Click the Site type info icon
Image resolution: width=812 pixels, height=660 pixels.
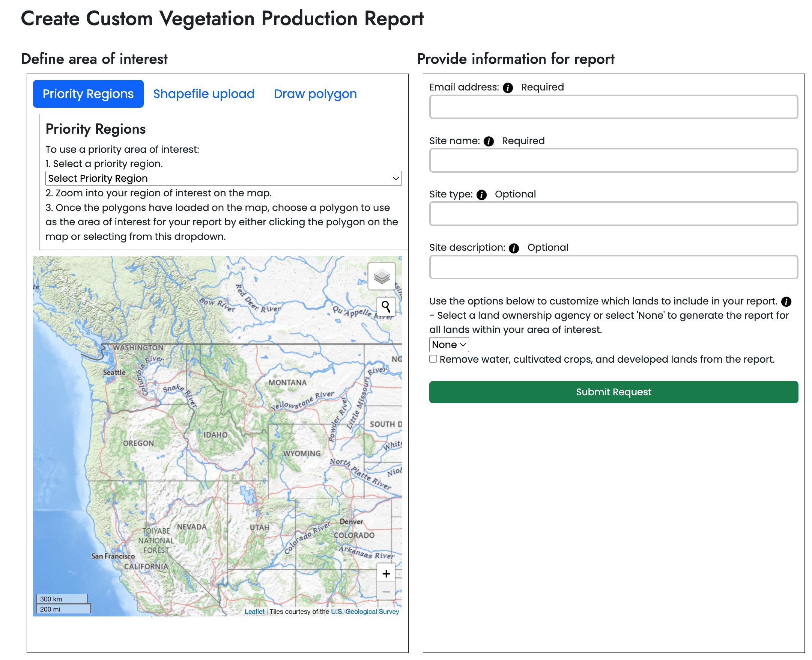click(x=481, y=194)
